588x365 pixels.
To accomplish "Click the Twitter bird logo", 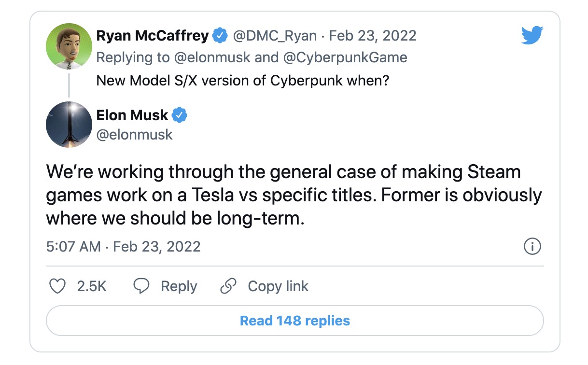I will [x=532, y=36].
